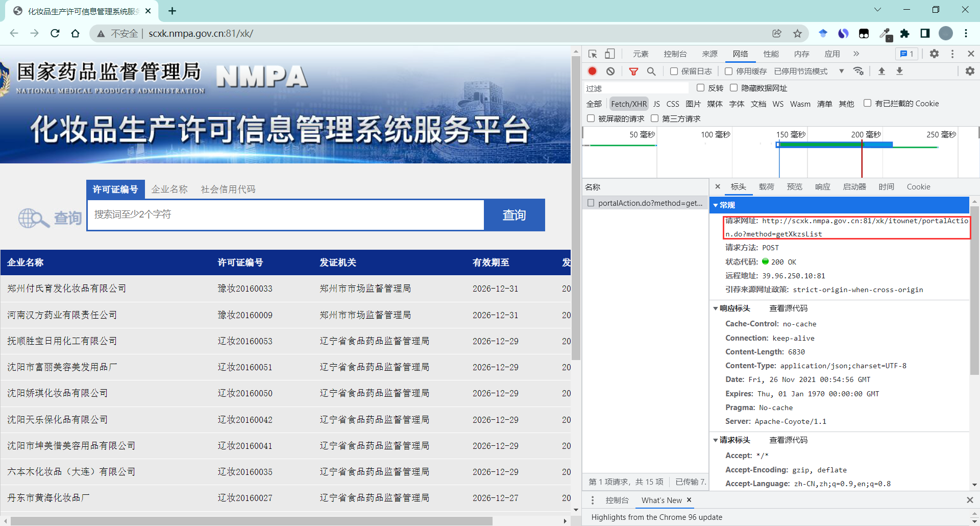Bookmark this page with the star icon

coord(797,33)
